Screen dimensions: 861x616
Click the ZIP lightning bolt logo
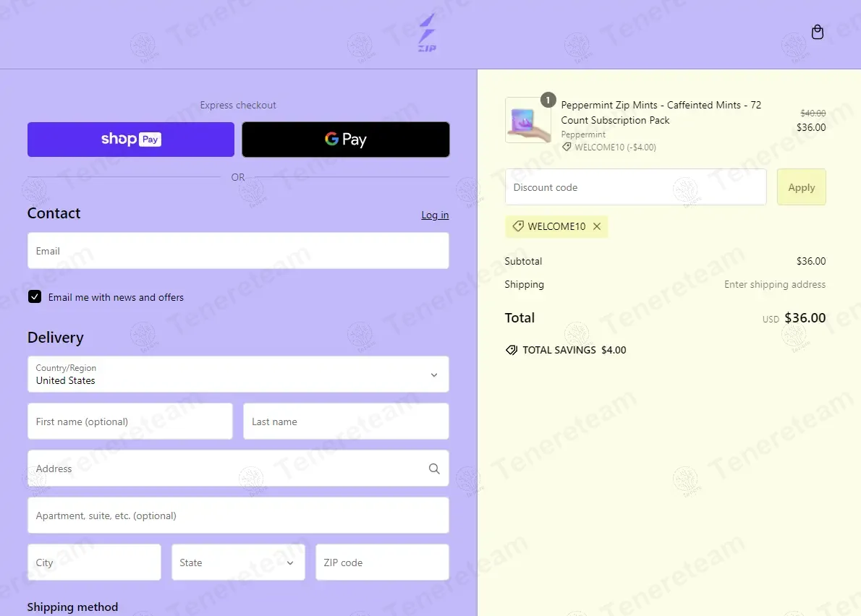pos(427,33)
